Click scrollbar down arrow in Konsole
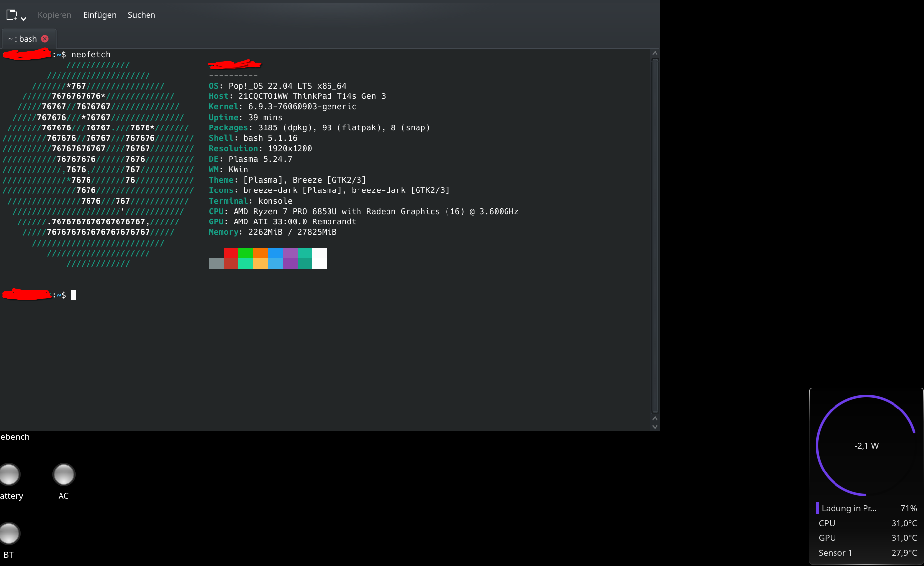 (x=655, y=426)
